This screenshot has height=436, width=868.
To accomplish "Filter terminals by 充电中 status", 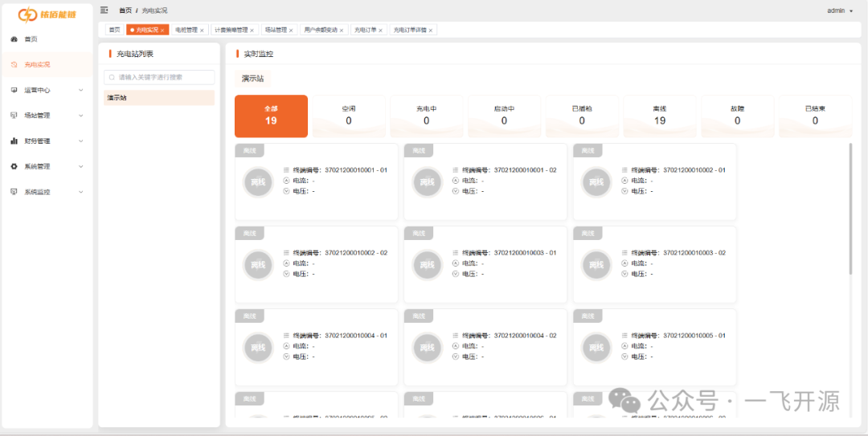I will click(x=426, y=116).
